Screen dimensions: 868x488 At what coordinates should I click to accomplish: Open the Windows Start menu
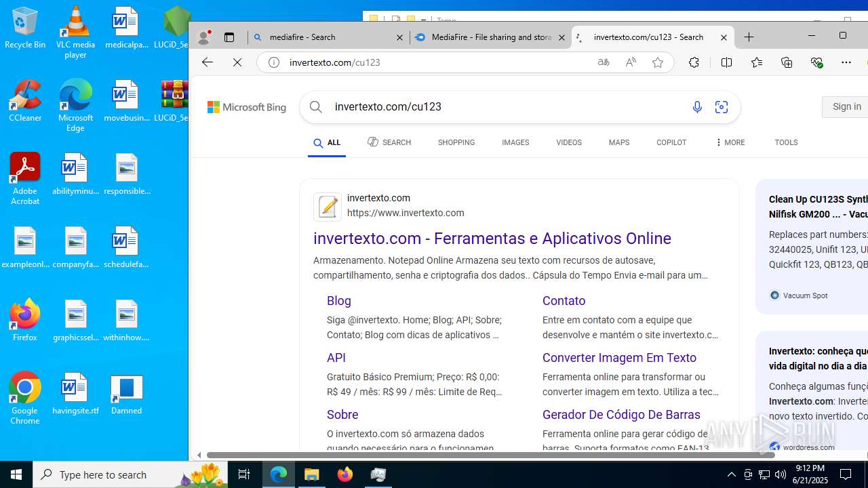pyautogui.click(x=16, y=474)
